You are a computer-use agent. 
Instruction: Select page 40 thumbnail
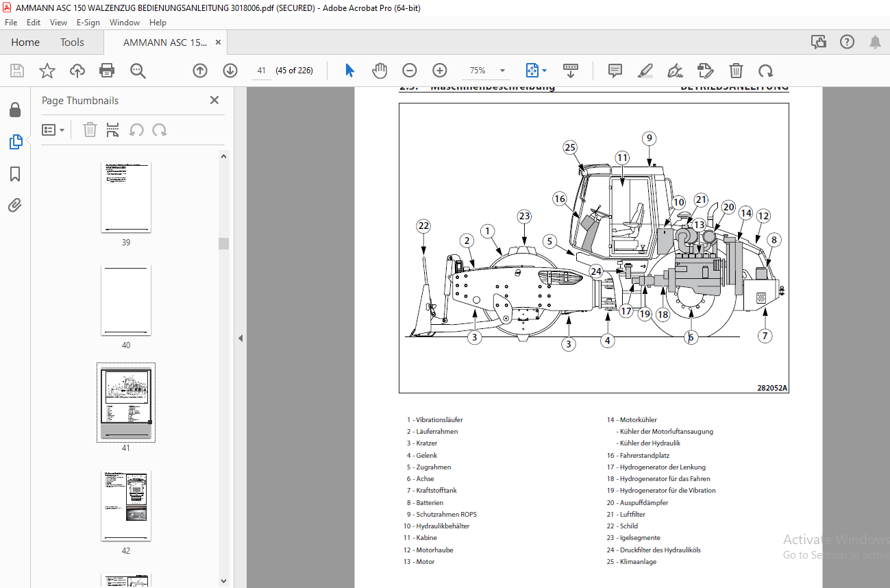(x=126, y=300)
